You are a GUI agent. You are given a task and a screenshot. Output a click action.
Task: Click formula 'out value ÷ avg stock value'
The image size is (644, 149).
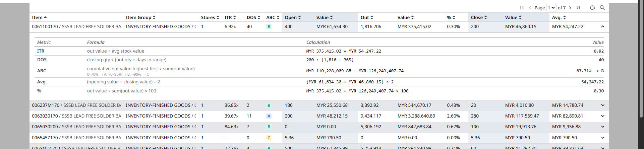tap(116, 51)
